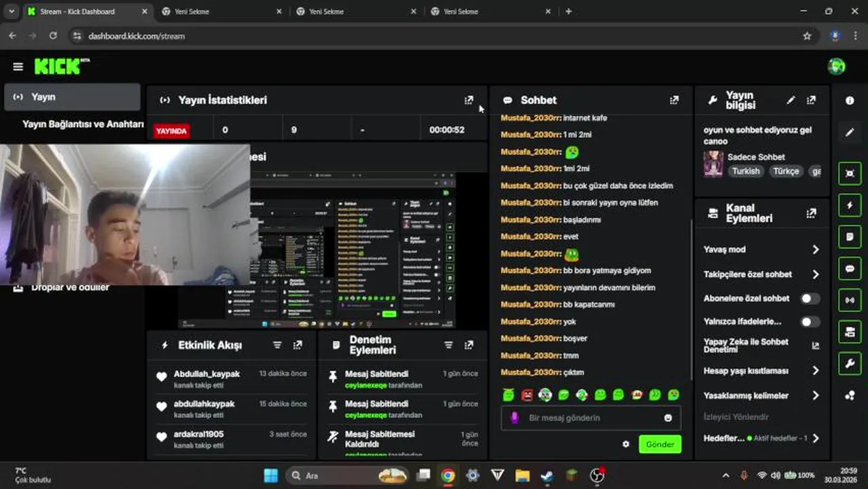Open filter options in Etkinlik Akışı
This screenshot has height=489, width=868.
pyautogui.click(x=277, y=345)
